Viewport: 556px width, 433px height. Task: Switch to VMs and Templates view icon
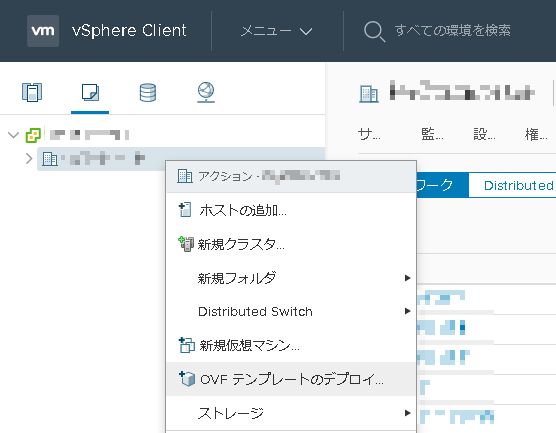click(x=90, y=92)
